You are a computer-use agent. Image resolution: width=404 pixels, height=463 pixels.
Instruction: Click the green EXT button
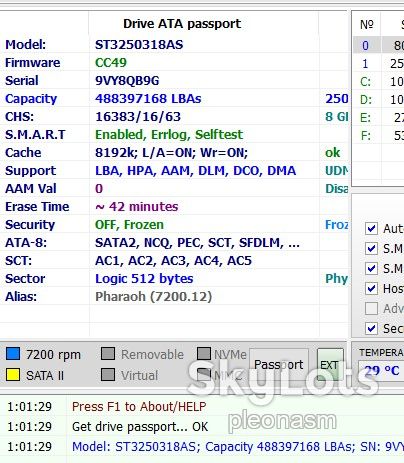330,365
